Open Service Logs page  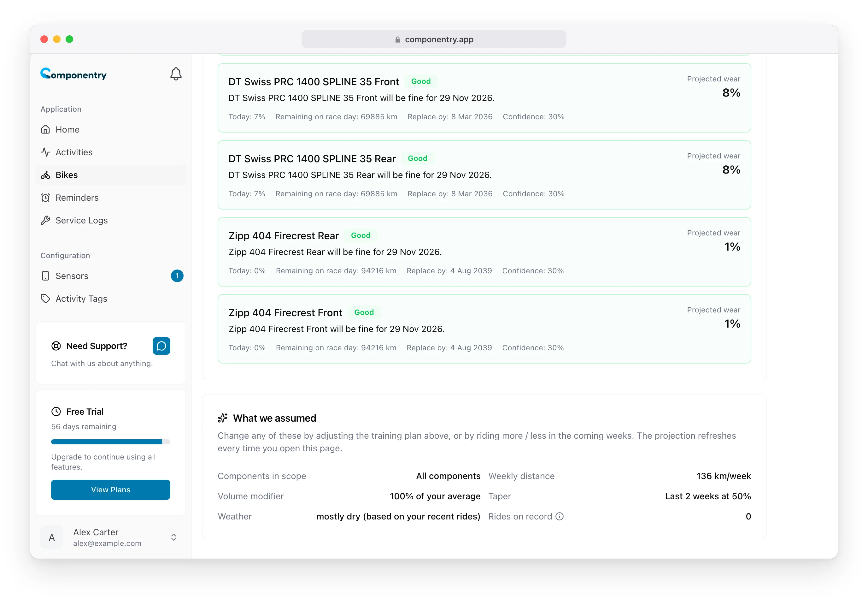111,220
